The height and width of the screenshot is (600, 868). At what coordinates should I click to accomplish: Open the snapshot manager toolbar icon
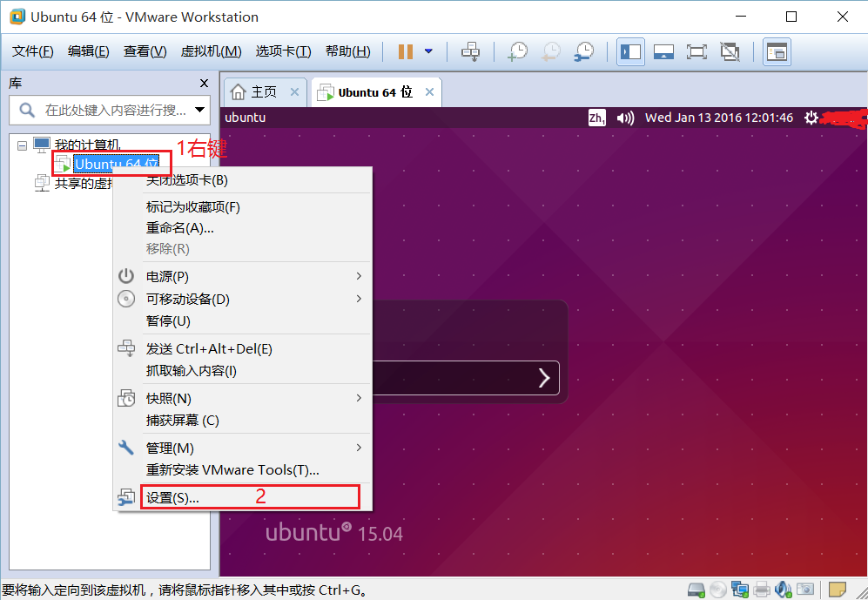pos(584,51)
